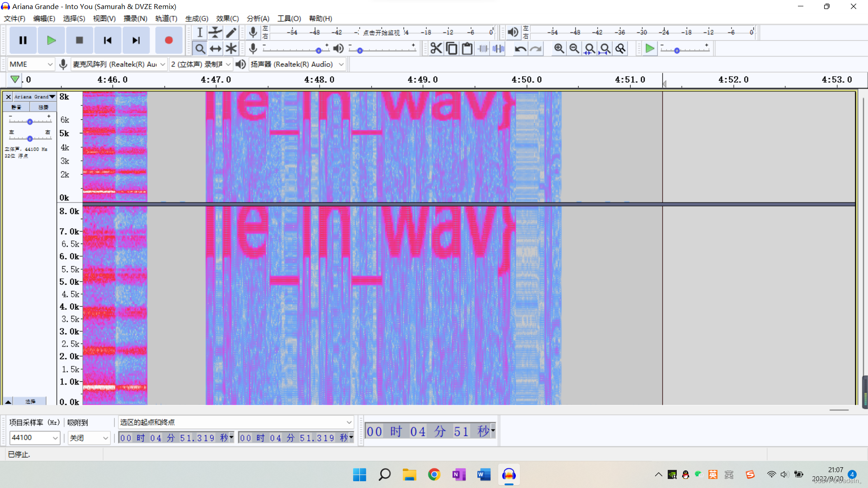The image size is (868, 488).
Task: Adjust the track gain slider
Action: [30, 121]
